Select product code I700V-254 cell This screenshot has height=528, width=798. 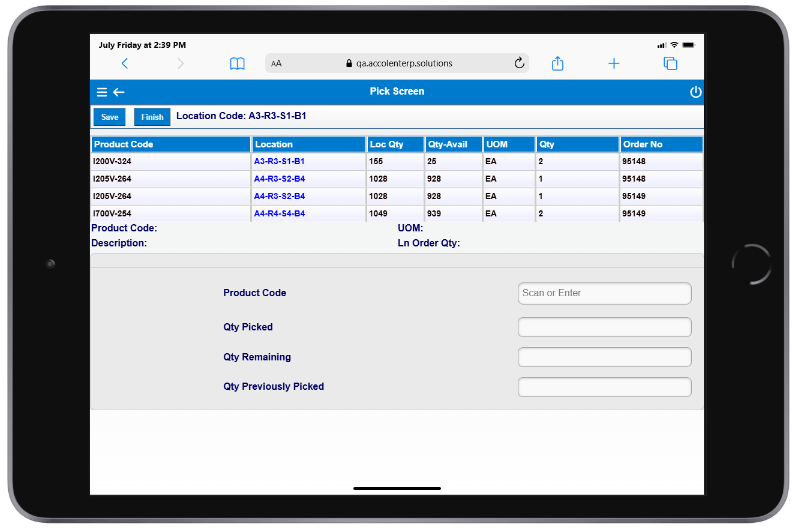click(171, 213)
